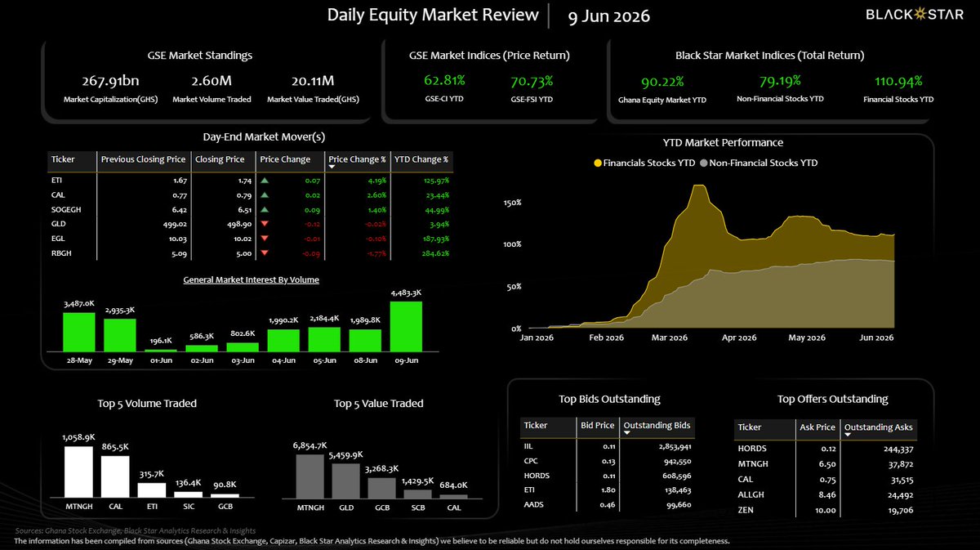Click the green up arrow in the SOGEGH row
Image resolution: width=980 pixels, height=550 pixels.
[x=265, y=208]
